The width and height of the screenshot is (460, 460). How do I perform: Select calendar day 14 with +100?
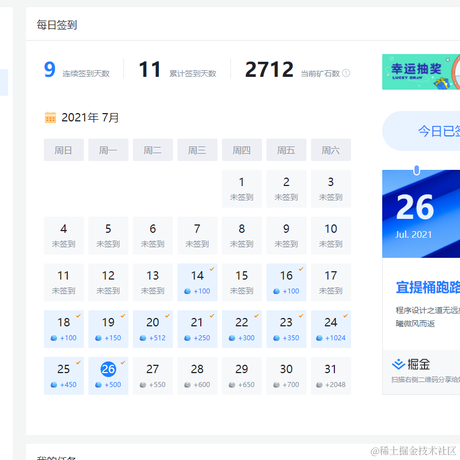point(197,282)
